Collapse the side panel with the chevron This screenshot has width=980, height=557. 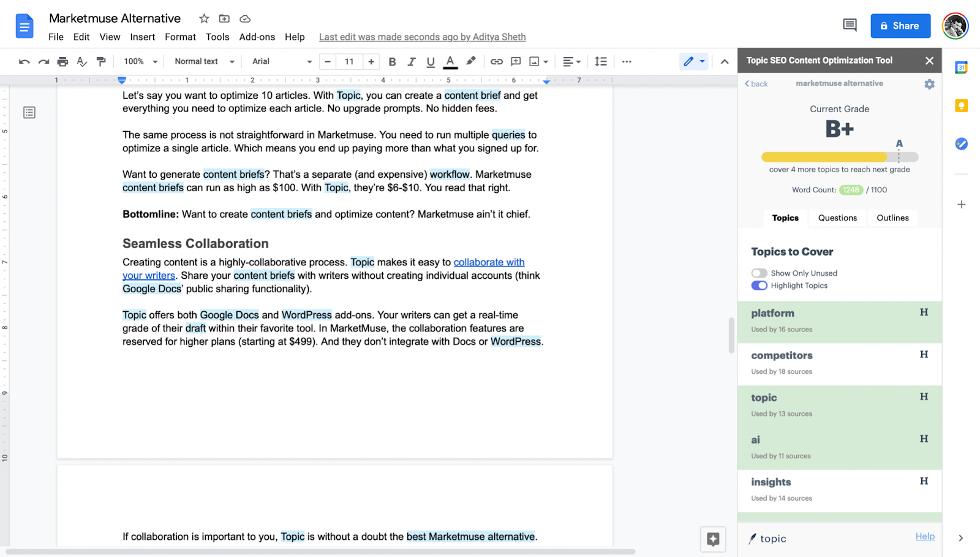tap(961, 538)
